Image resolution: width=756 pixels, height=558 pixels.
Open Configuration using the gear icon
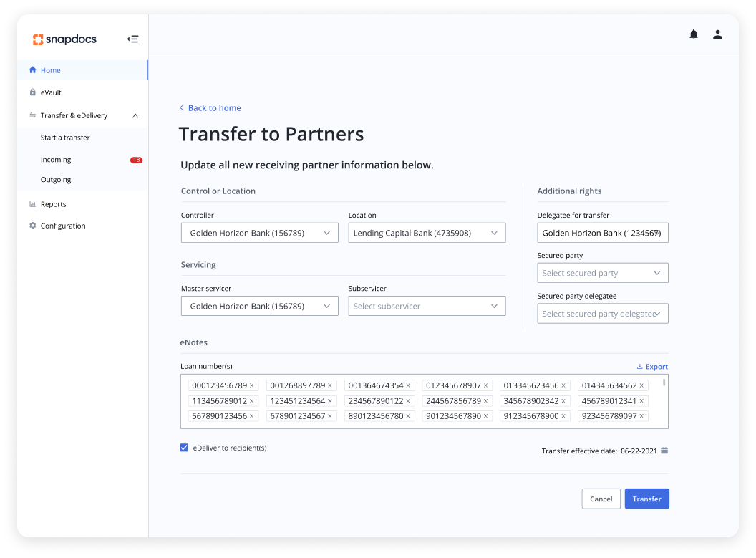coord(33,225)
